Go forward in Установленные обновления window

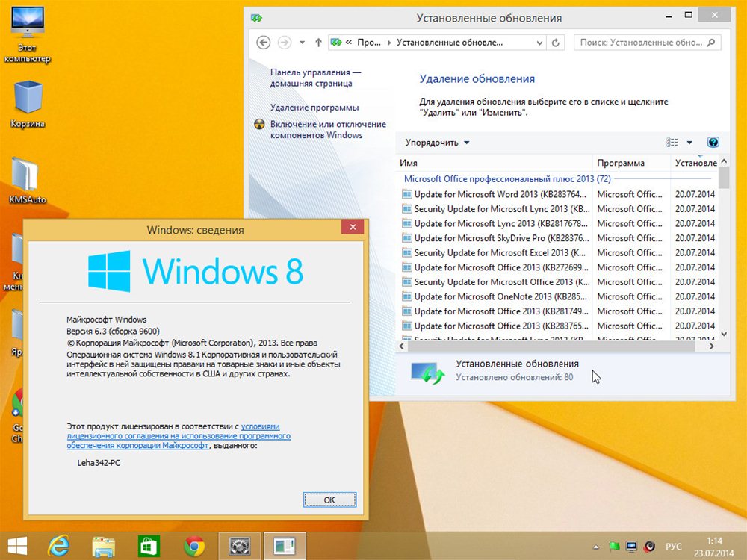[285, 43]
